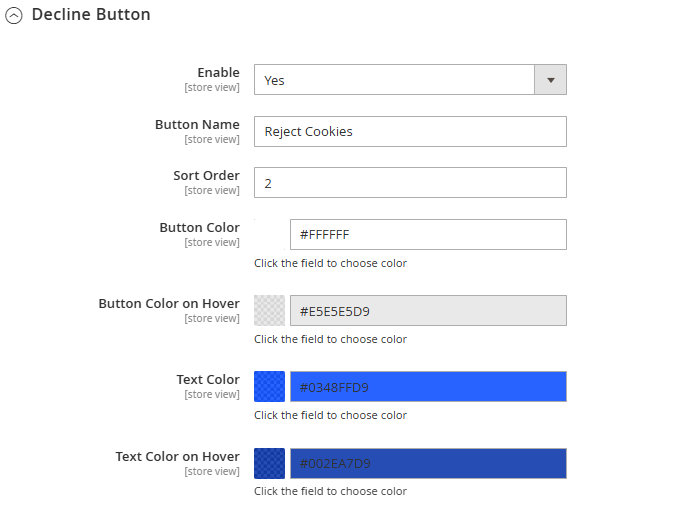Focus the Button Name field with Reject Cookies
This screenshot has height=522, width=685.
point(410,131)
